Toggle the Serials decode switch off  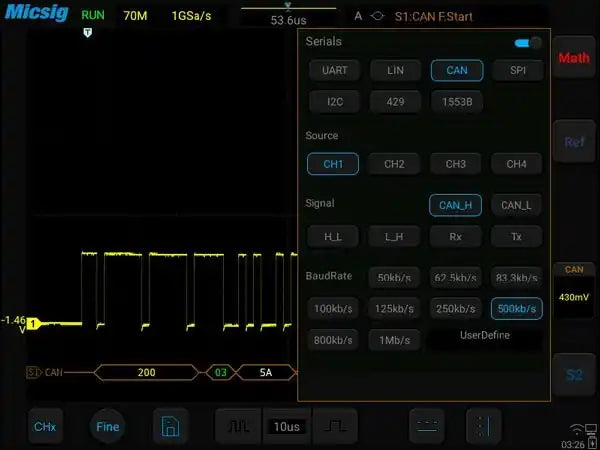click(526, 43)
